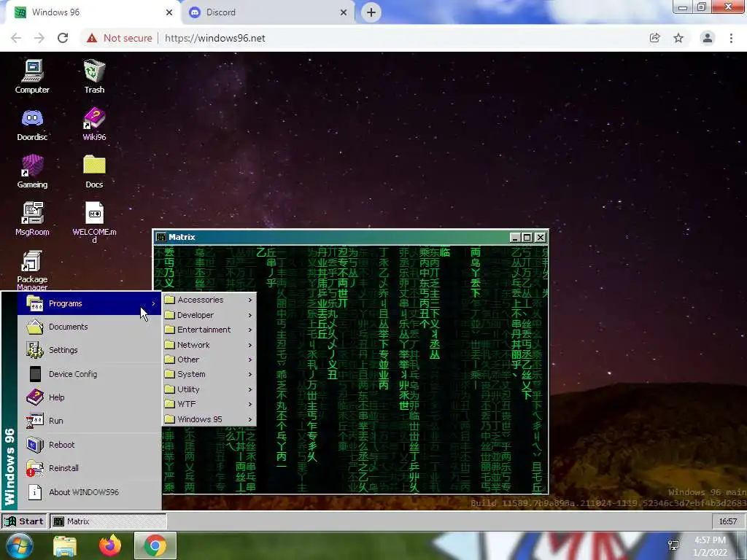Select the Chrome icon in the Windows taskbar
The width and height of the screenshot is (747, 560).
tap(155, 545)
